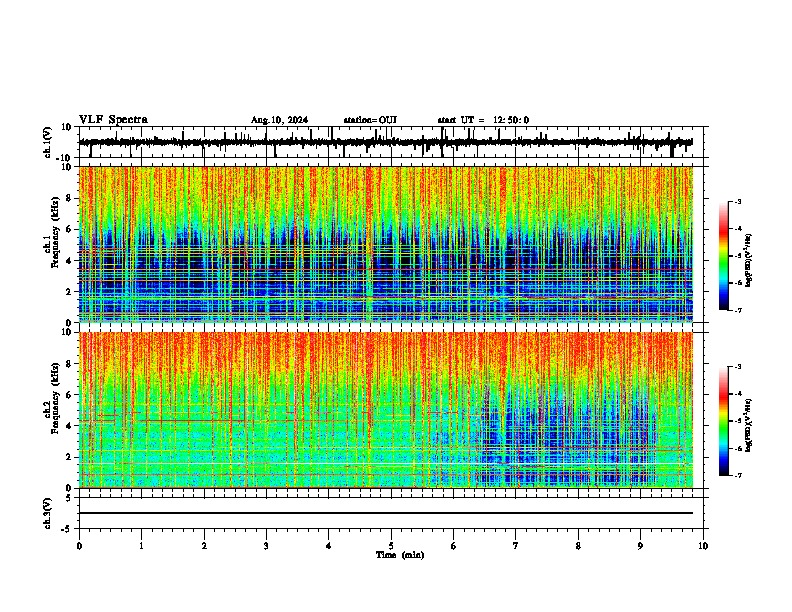Click the ch.2 spectrogram color bar
This screenshot has height=612, width=792.
click(723, 421)
